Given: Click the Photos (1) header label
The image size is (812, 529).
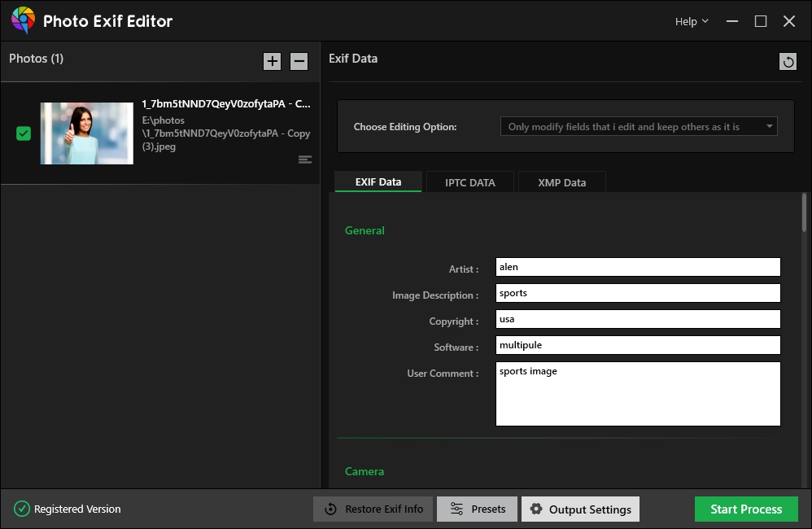Looking at the screenshot, I should click(x=37, y=59).
